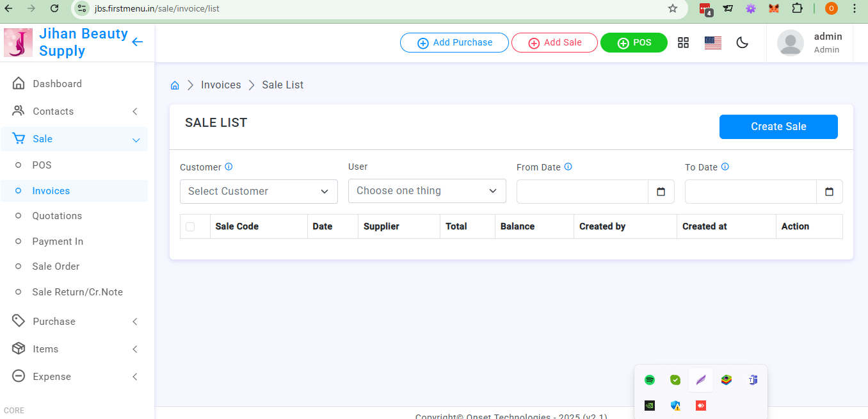Click the Customer info icon

tap(229, 167)
